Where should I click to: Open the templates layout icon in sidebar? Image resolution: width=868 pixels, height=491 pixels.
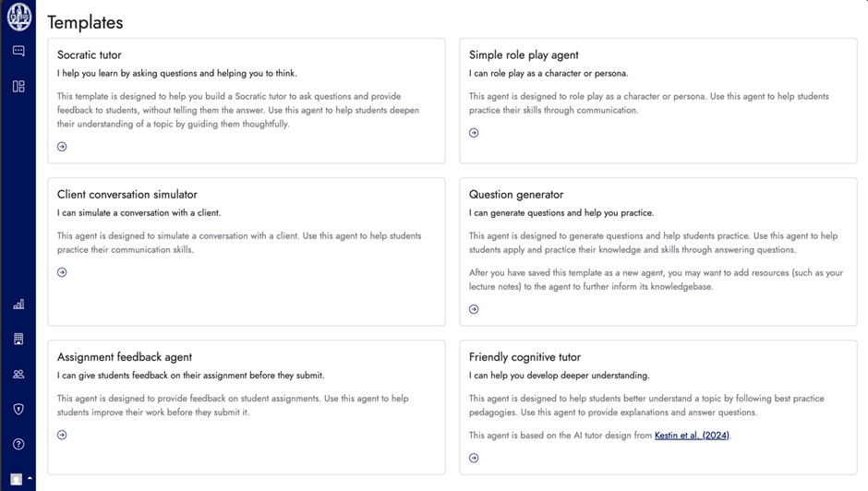tap(18, 87)
